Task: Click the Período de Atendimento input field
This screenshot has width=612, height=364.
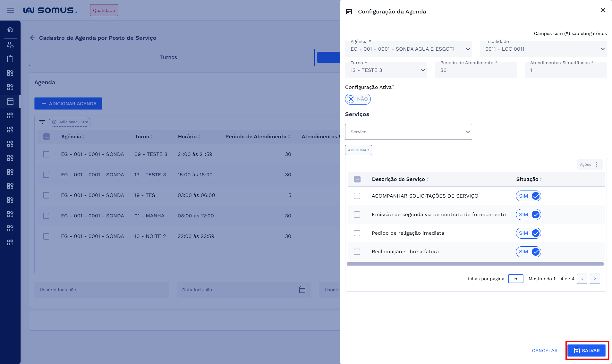Action: 476,70
